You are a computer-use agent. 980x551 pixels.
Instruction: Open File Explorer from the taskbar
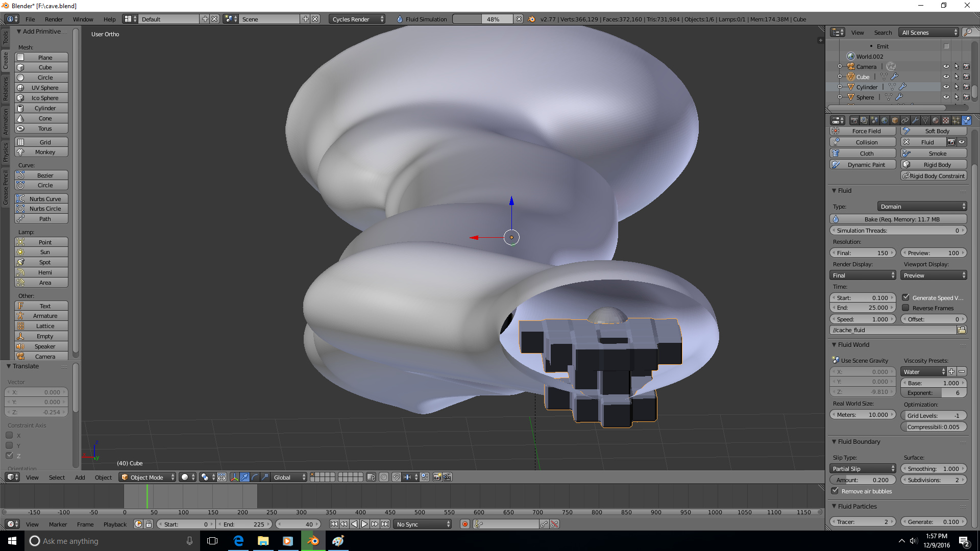[x=263, y=541]
